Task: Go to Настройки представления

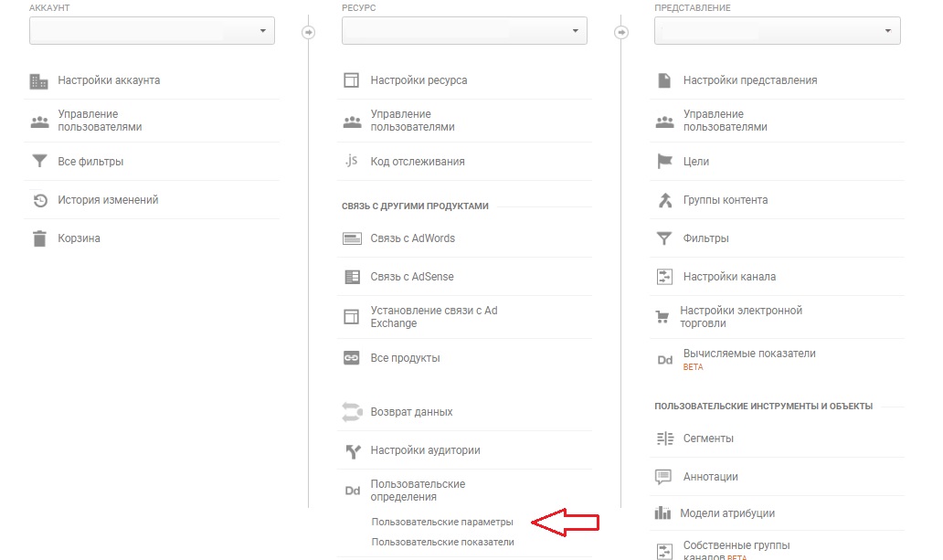Action: coord(749,80)
